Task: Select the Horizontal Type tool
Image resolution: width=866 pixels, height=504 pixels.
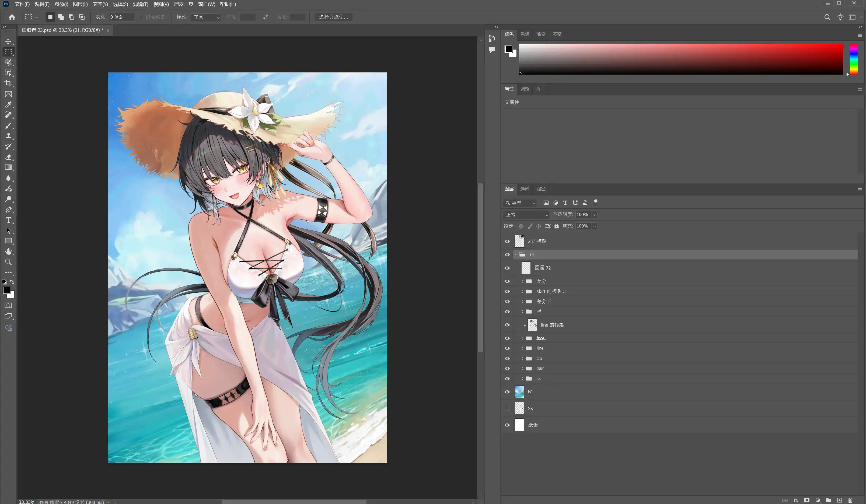Action: pos(8,220)
